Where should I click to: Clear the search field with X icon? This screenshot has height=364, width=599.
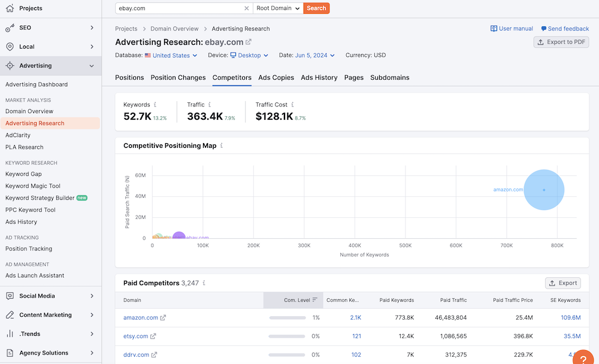tap(246, 8)
